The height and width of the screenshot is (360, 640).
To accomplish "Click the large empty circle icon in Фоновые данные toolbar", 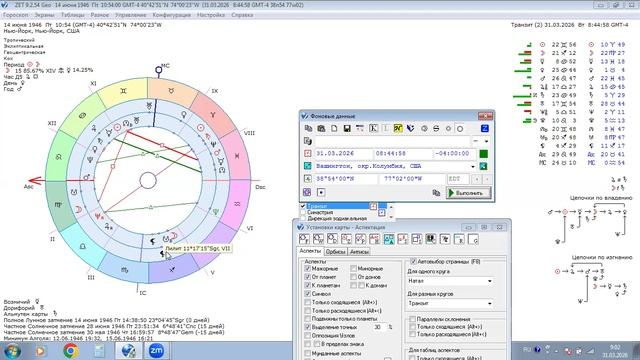I will click(460, 129).
